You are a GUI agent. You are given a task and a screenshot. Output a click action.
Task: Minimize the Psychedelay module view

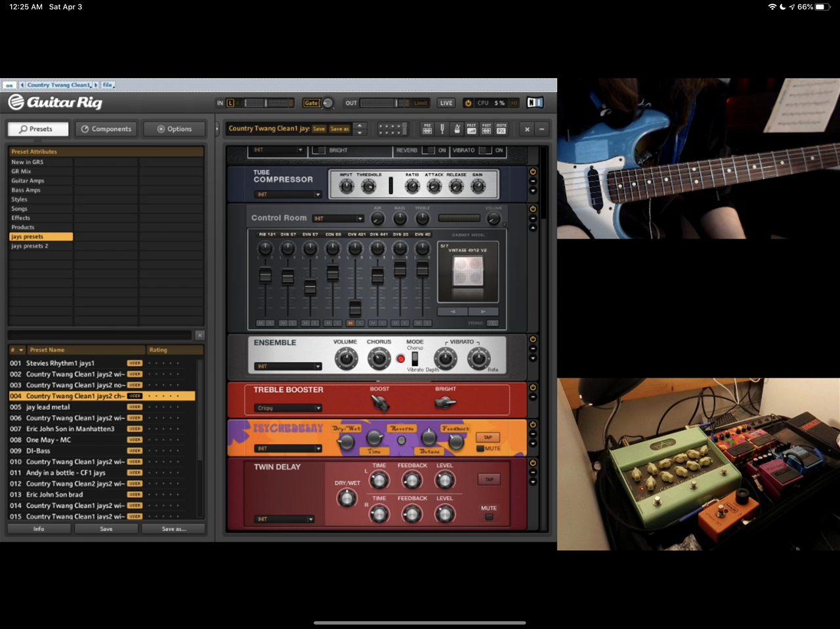(533, 434)
